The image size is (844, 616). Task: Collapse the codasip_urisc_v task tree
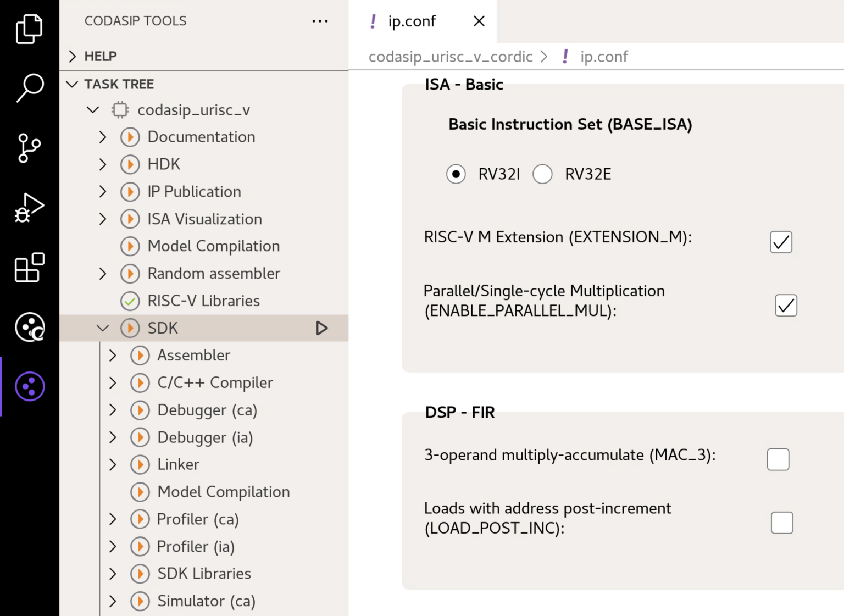(x=92, y=109)
